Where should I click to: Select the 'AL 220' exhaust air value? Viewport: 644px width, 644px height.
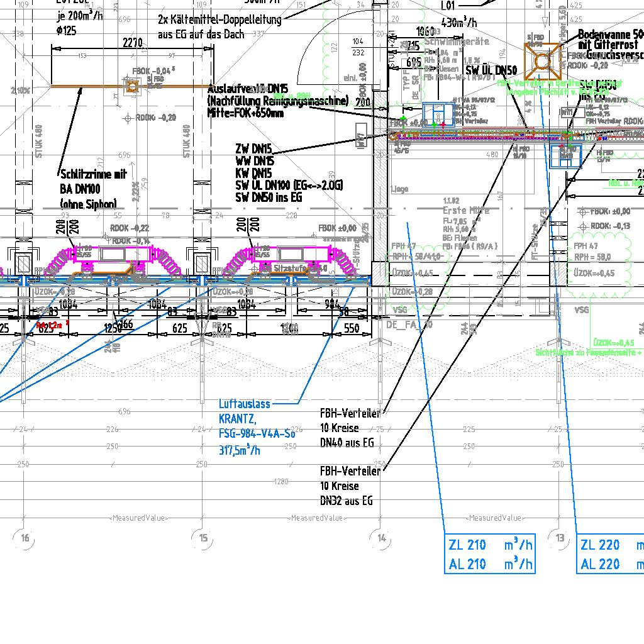[x=600, y=564]
